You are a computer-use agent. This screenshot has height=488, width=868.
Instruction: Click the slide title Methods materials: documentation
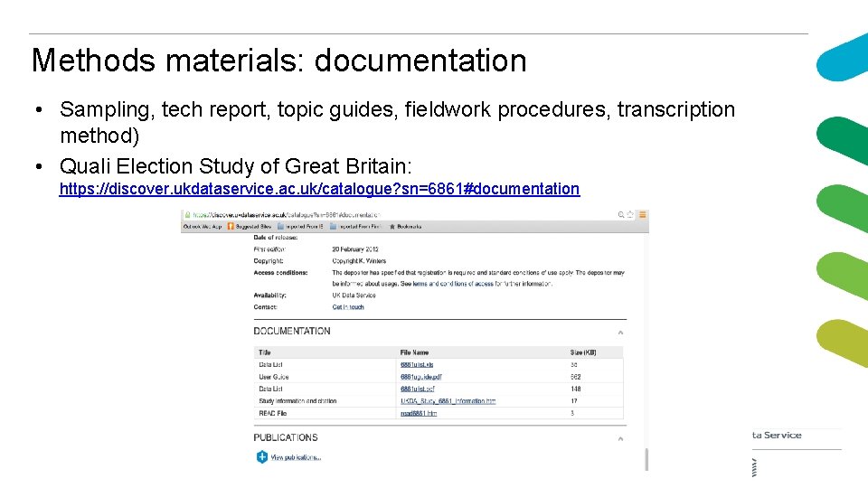point(279,61)
